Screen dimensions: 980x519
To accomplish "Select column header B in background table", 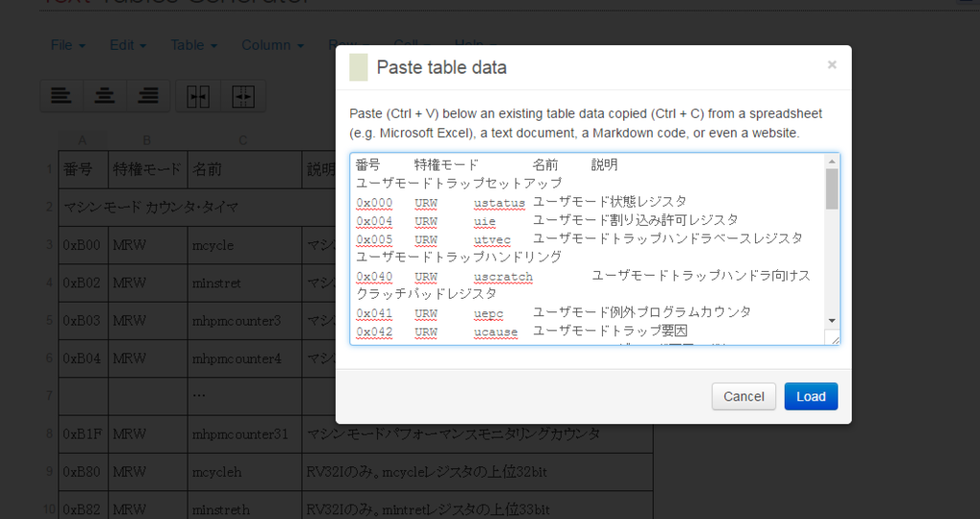I will pos(146,140).
